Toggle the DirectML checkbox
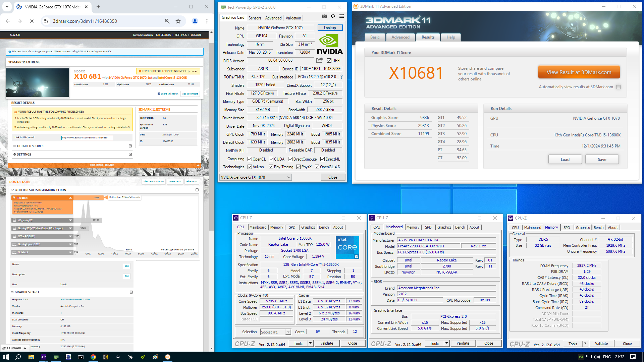Screen dimensions: 644x362 point(322,159)
